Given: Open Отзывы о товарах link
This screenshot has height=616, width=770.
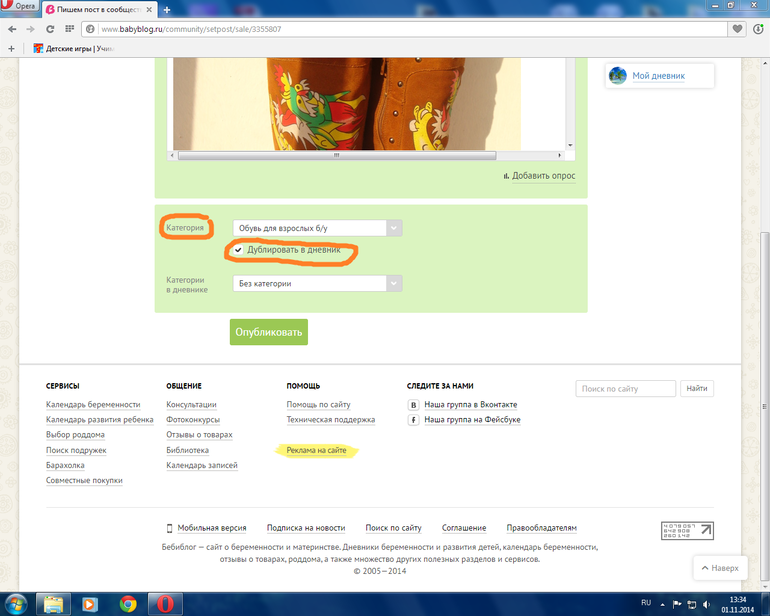Looking at the screenshot, I should pos(199,435).
